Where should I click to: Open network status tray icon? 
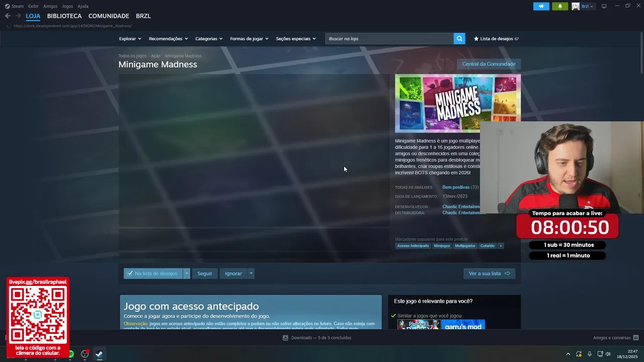click(600, 354)
